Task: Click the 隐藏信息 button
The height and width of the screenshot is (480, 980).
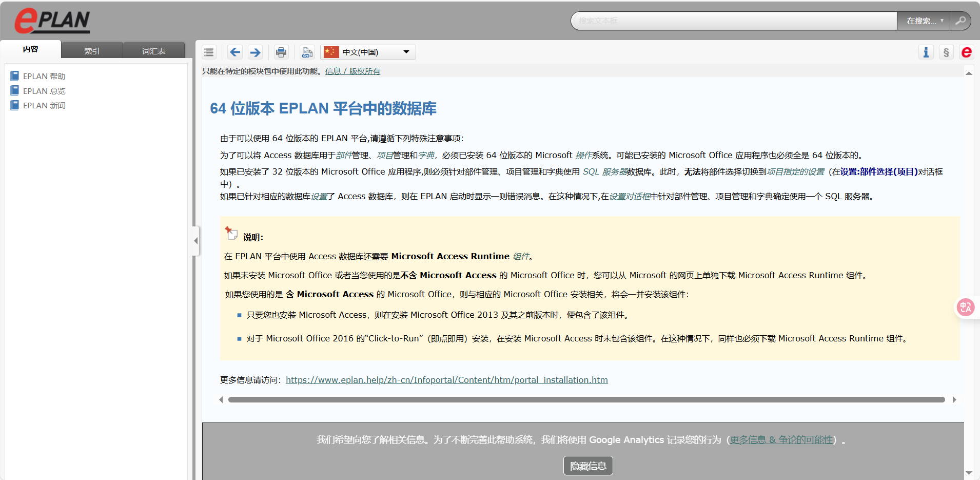Action: pyautogui.click(x=588, y=466)
